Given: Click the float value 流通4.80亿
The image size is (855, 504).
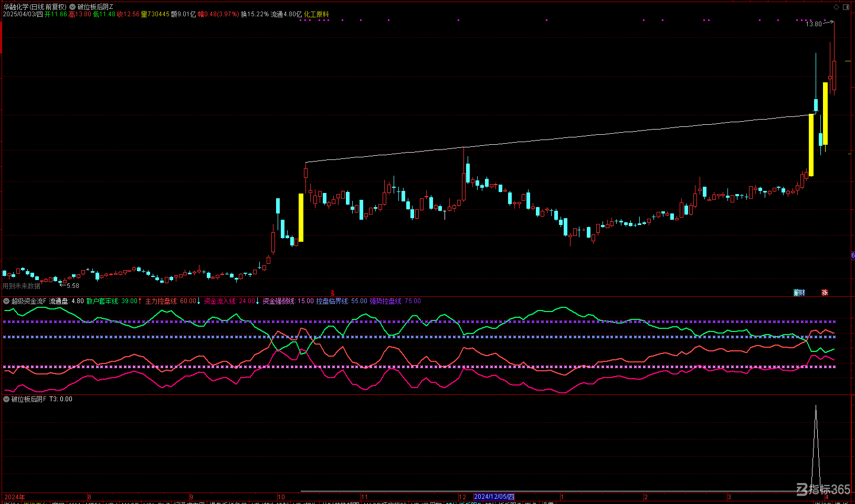Looking at the screenshot, I should coord(287,14).
